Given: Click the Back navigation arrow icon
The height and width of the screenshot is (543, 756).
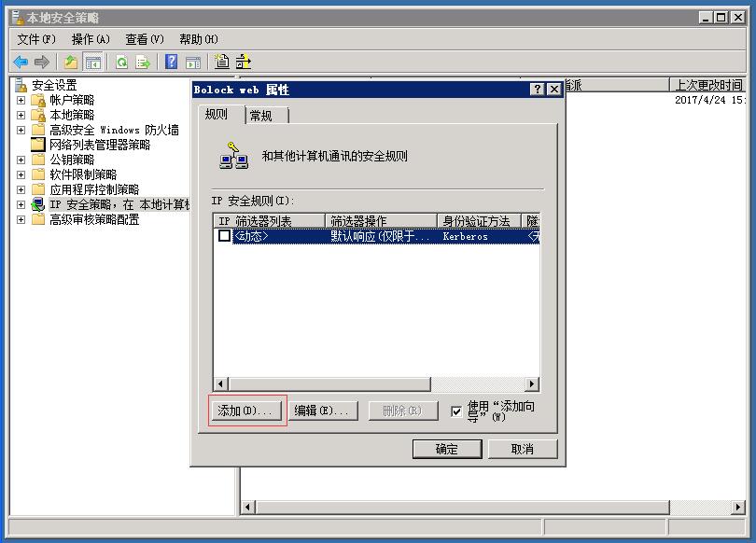Looking at the screenshot, I should [19, 62].
